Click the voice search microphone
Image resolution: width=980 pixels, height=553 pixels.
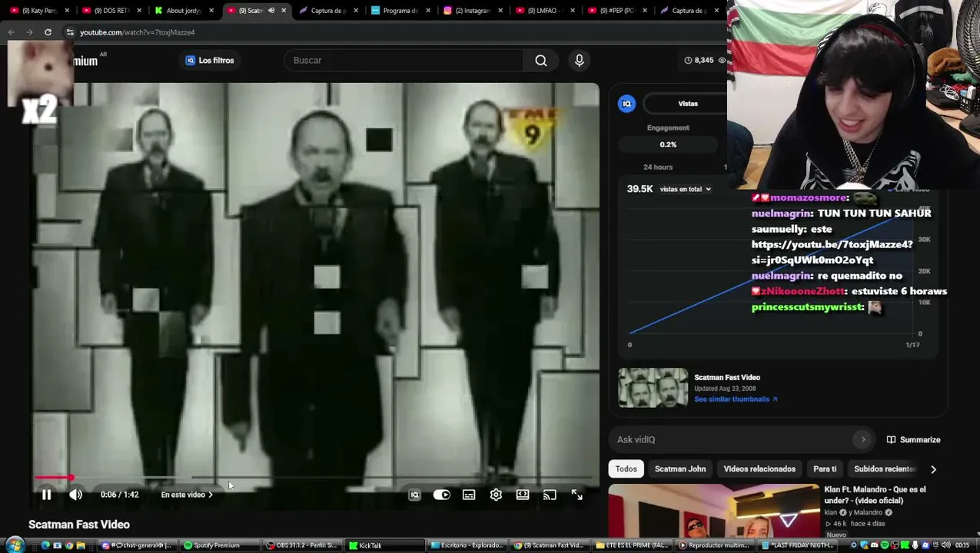[580, 61]
